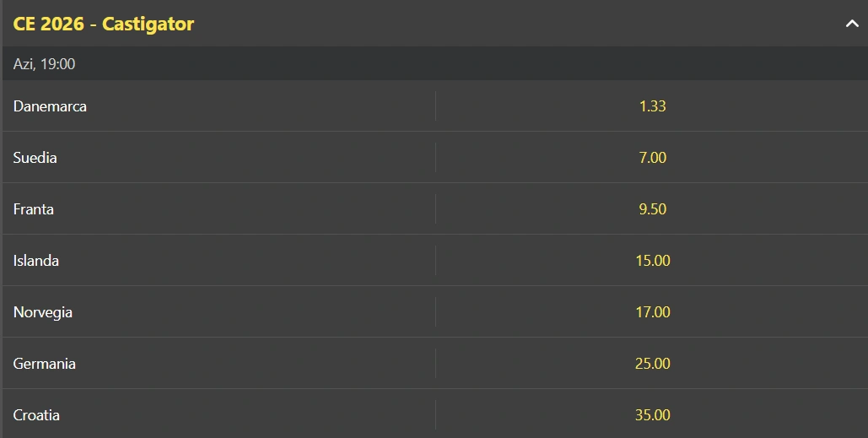The image size is (868, 438).
Task: Select Franta odds 9.50
Action: 652,209
